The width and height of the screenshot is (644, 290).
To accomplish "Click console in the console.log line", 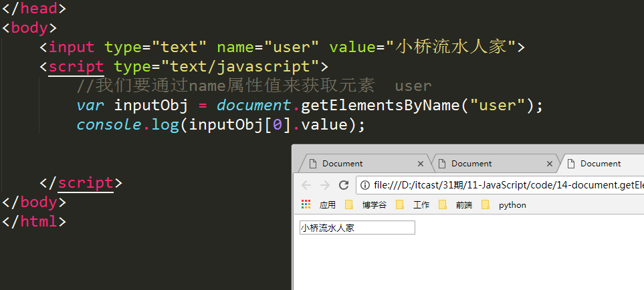I will coord(109,125).
